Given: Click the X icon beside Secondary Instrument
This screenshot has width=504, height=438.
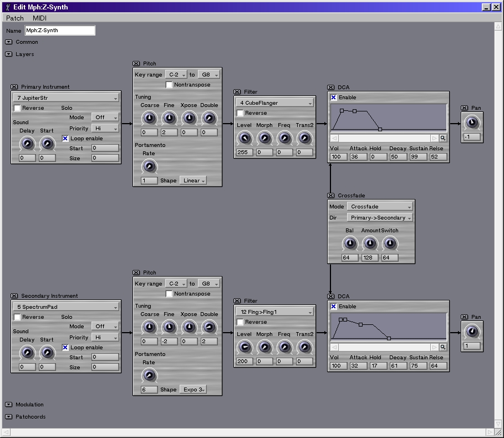Looking at the screenshot, I should 14,296.
